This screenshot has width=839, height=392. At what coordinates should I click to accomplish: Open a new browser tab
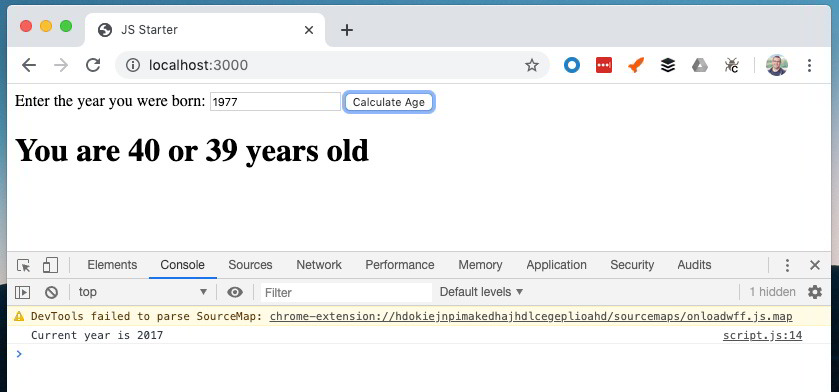(347, 30)
